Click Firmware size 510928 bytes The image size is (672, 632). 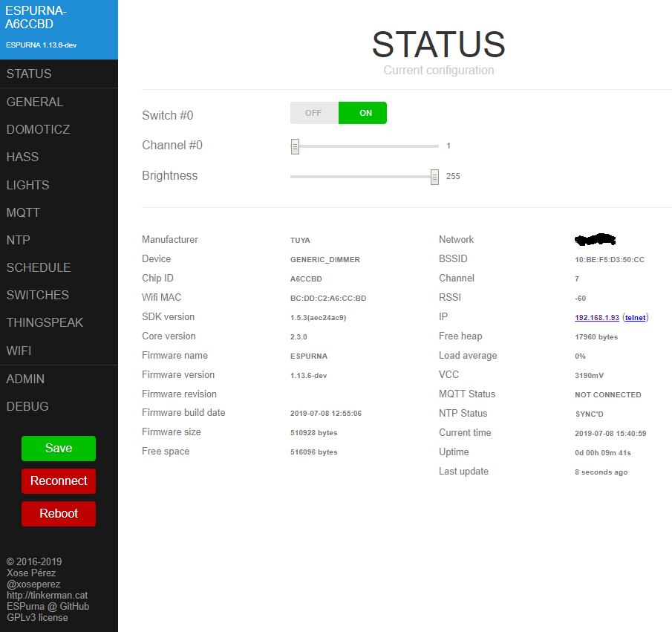313,433
